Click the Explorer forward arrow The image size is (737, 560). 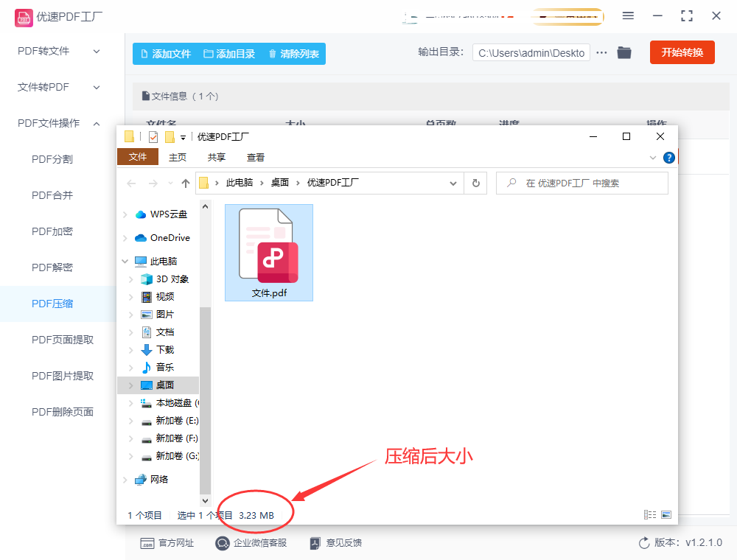coord(153,183)
